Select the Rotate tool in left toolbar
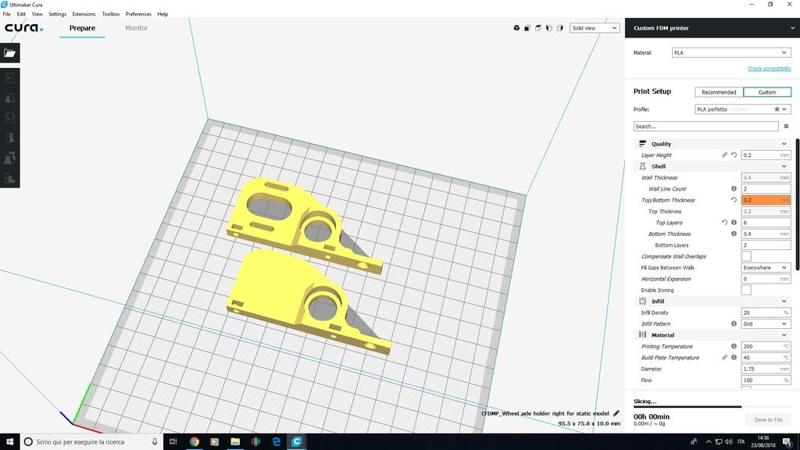Screen dimensions: 800x450 [10, 118]
